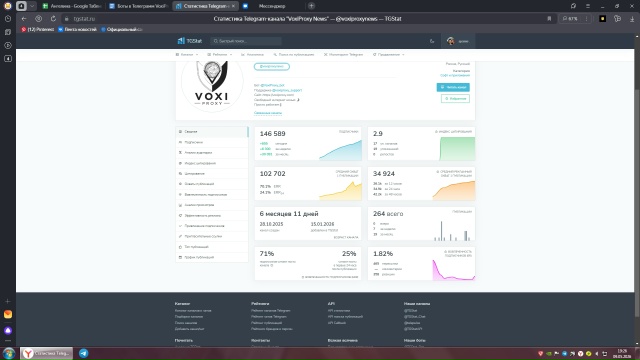Screen dimensions: 640x360
Task: Click the citation index value 2.9
Action: point(378,134)
